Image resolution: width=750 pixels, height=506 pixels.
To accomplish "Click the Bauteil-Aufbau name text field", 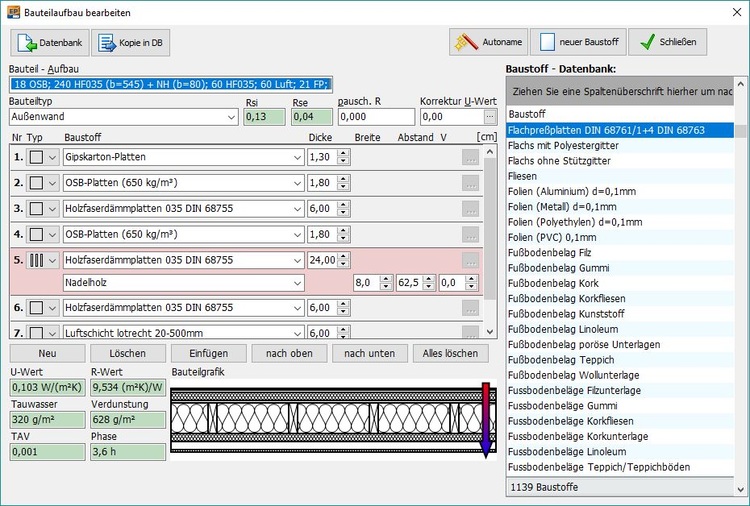I will (171, 84).
